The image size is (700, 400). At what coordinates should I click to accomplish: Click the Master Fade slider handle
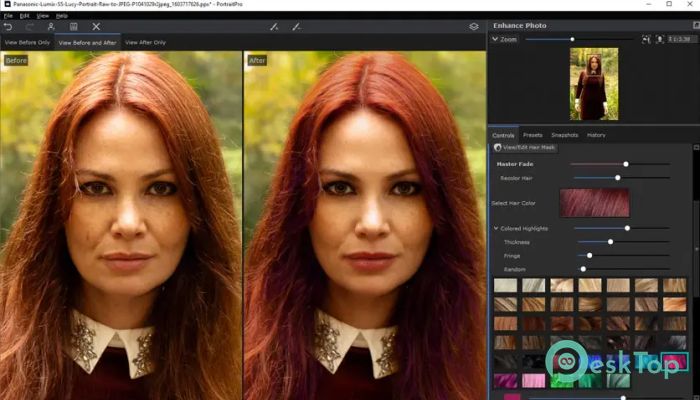coord(626,164)
